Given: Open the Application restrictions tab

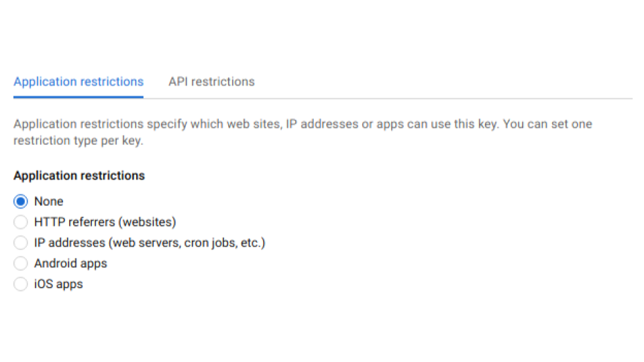Looking at the screenshot, I should coord(78,82).
